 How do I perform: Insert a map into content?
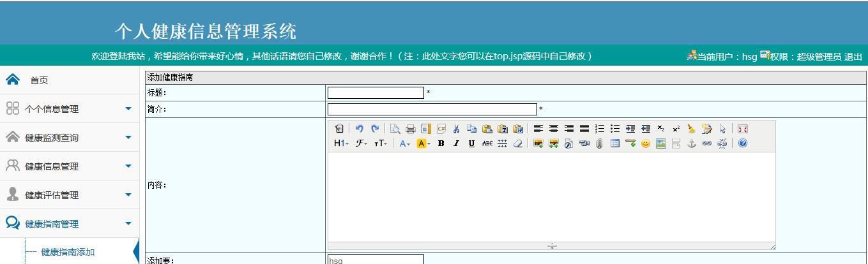click(x=661, y=143)
